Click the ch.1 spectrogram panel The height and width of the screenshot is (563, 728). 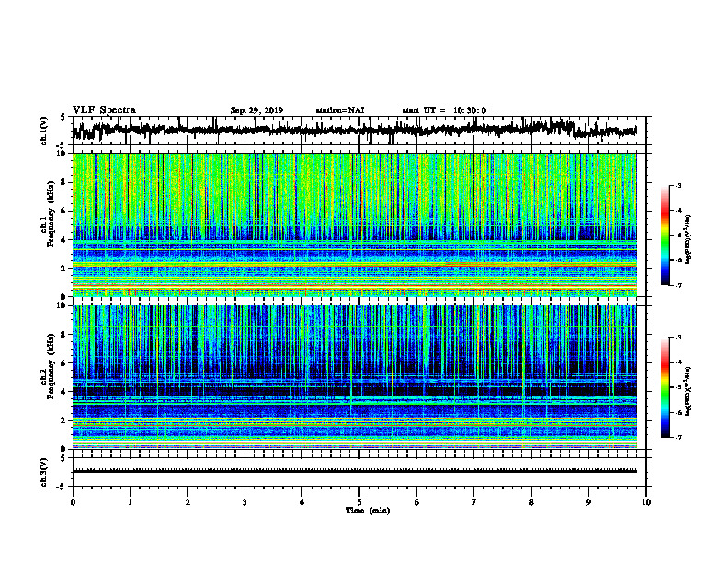[x=354, y=224]
